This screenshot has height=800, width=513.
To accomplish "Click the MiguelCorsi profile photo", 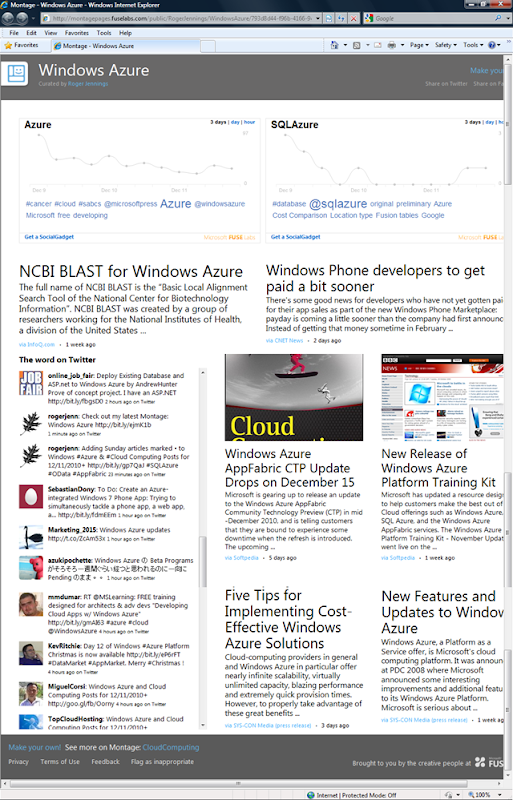I will [31, 694].
